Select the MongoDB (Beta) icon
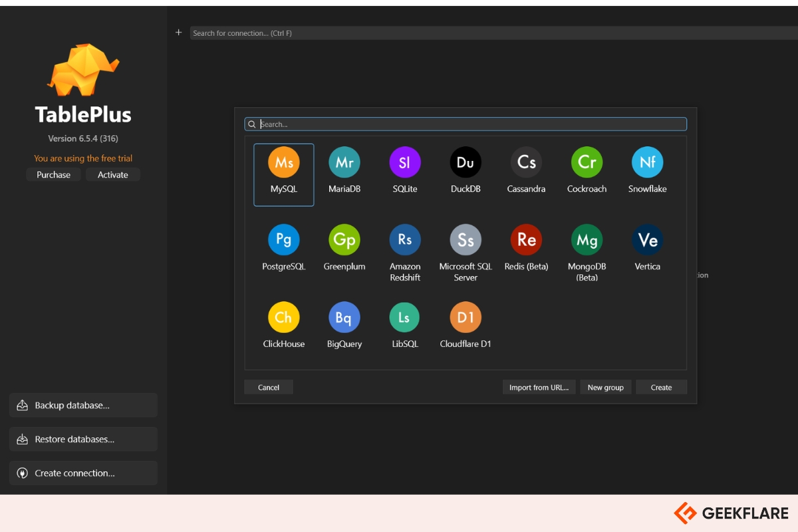Screen dimensions: 798x532 pyautogui.click(x=587, y=240)
